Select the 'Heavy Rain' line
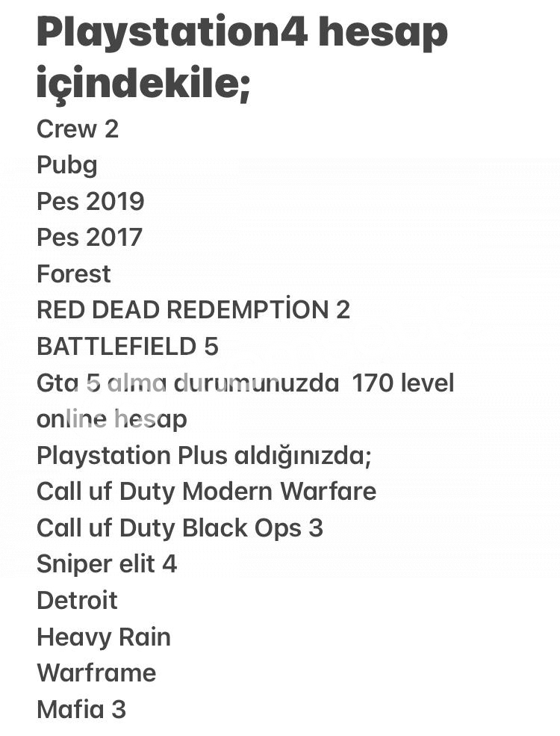The height and width of the screenshot is (736, 560). [x=104, y=637]
